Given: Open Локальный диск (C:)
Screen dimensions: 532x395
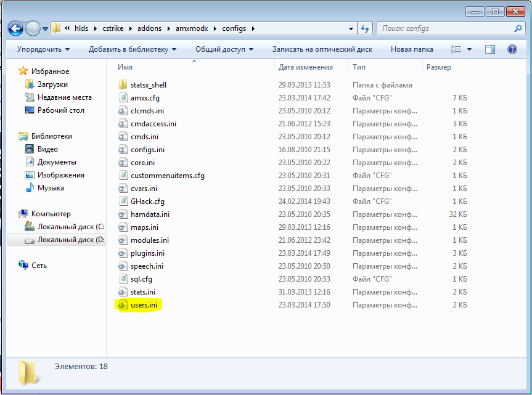Looking at the screenshot, I should 72,227.
